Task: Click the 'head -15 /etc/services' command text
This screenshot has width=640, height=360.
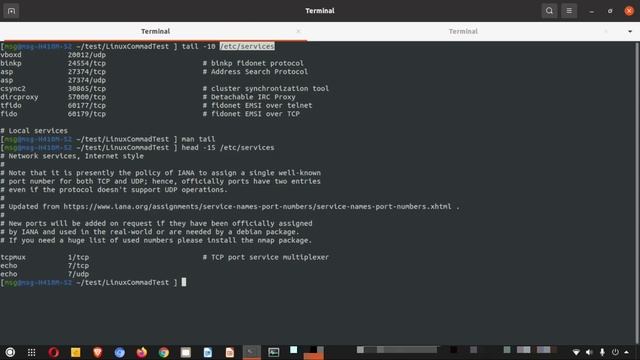Action: [228, 148]
